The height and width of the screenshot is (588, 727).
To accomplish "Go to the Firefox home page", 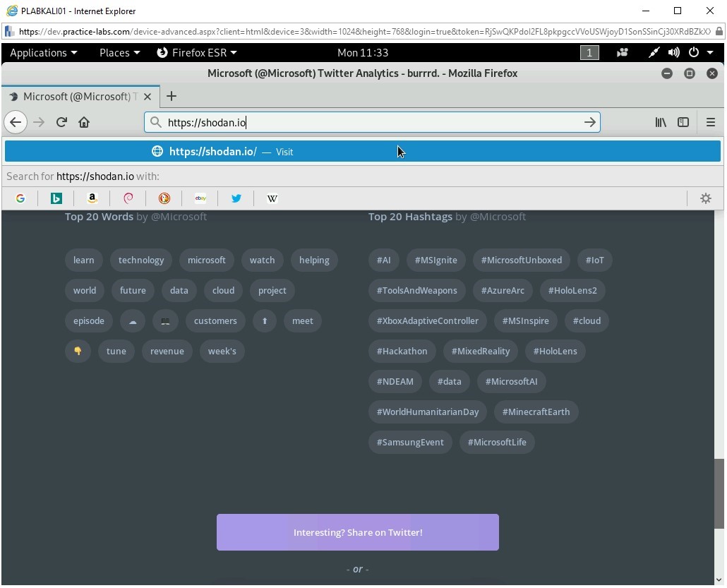I will (84, 122).
